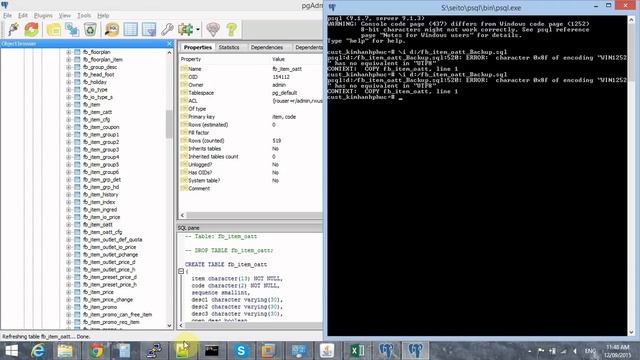Expand the fb_item_oatt tree node
640x360 pixels.
(69, 224)
